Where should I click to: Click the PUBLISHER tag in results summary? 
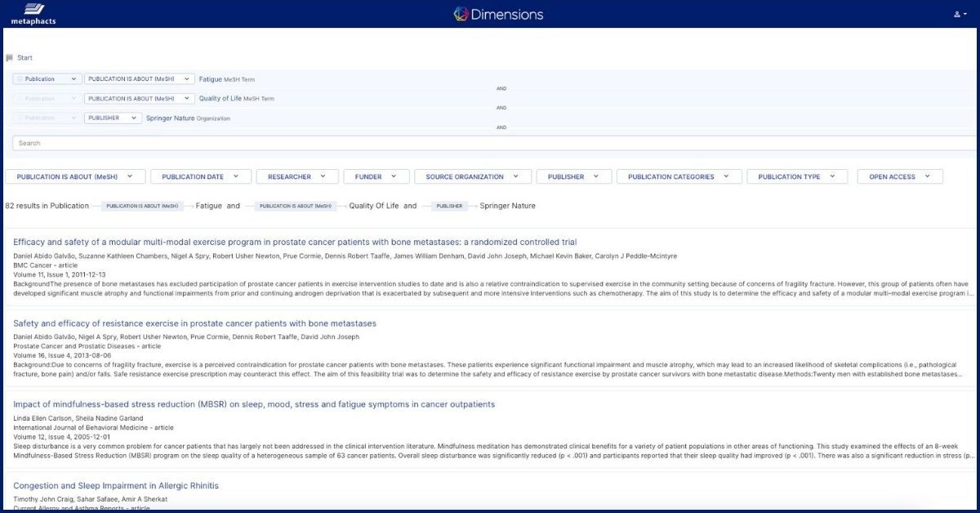(449, 207)
